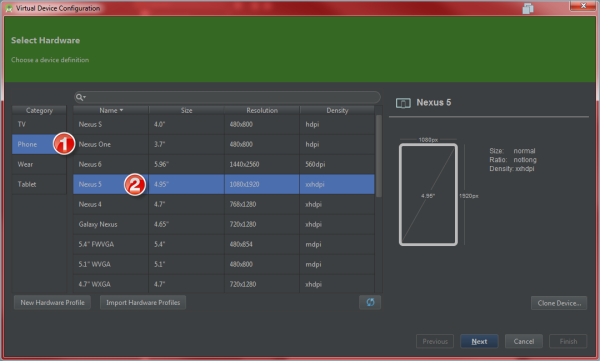Viewport: 600px width, 361px height.
Task: Click the 768x1280 resolution cell
Action: (x=262, y=204)
